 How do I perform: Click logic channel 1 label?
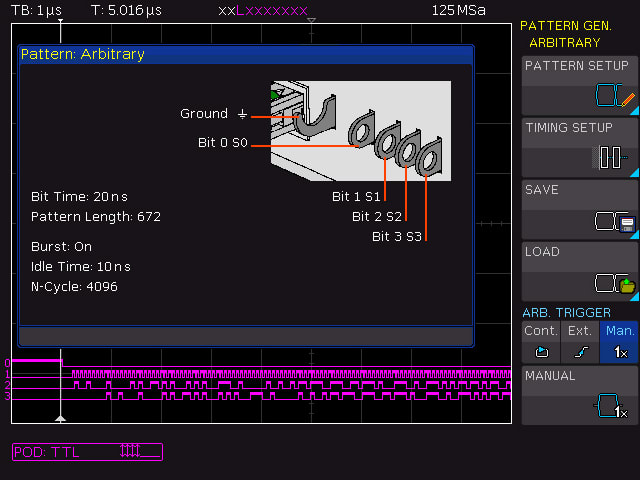[7, 374]
